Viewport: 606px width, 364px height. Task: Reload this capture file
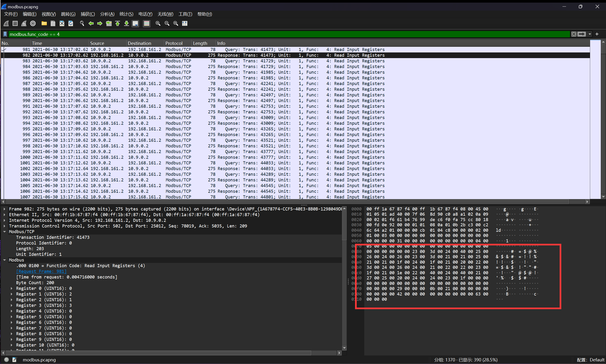(71, 24)
